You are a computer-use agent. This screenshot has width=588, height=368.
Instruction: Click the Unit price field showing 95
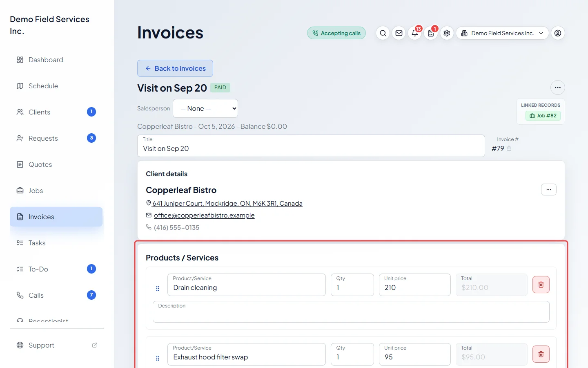click(x=415, y=354)
